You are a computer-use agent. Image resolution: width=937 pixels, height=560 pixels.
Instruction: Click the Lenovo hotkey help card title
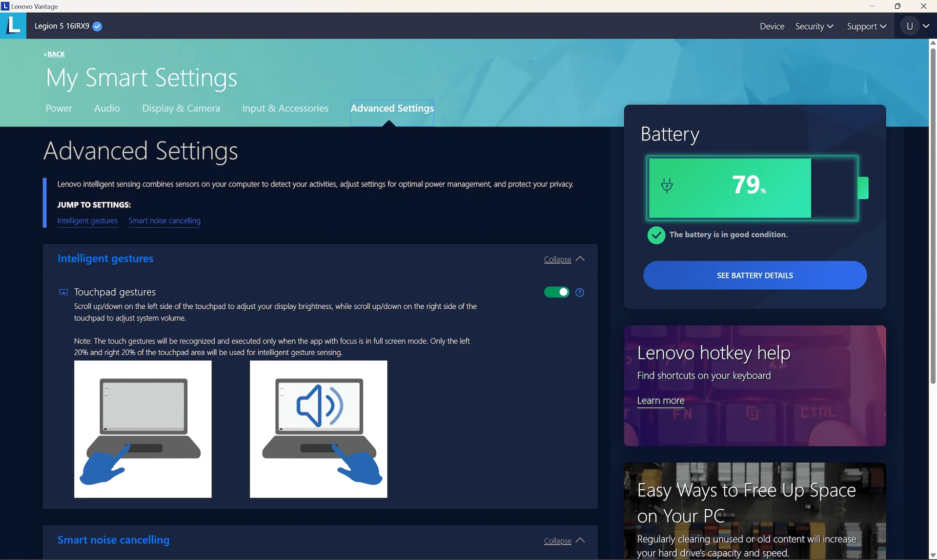coord(714,353)
